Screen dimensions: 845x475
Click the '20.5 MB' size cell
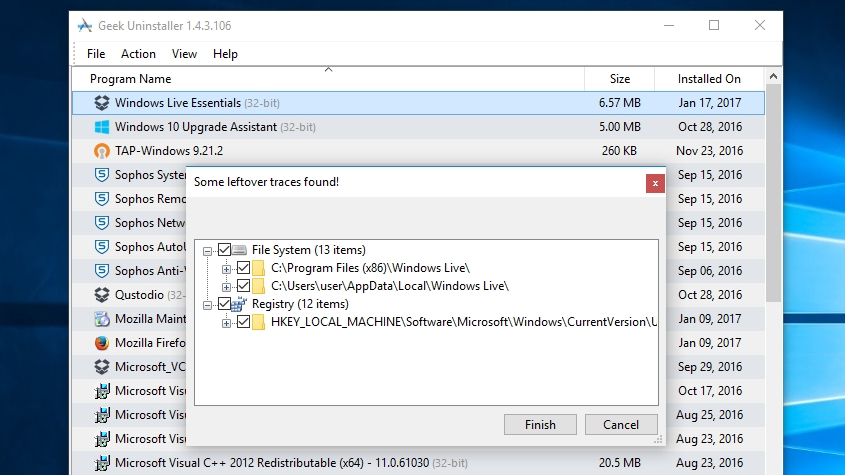click(620, 463)
